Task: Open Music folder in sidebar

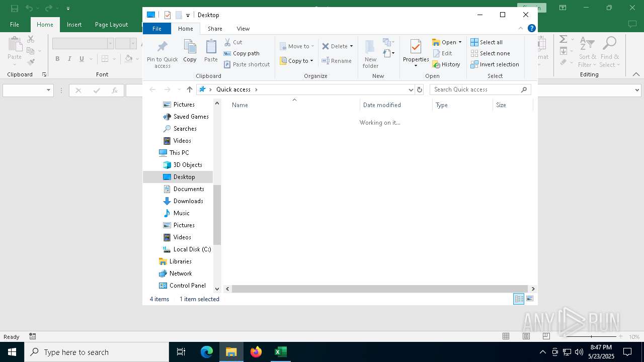Action: (x=177, y=213)
